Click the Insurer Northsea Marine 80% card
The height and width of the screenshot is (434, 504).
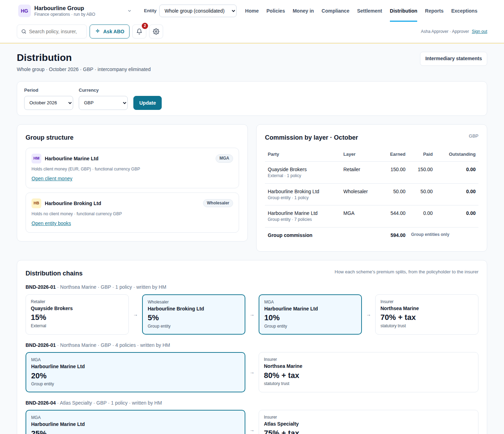(x=369, y=372)
